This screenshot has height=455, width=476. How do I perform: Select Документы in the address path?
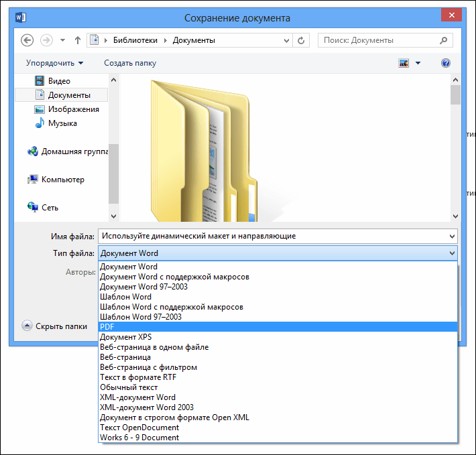(194, 40)
